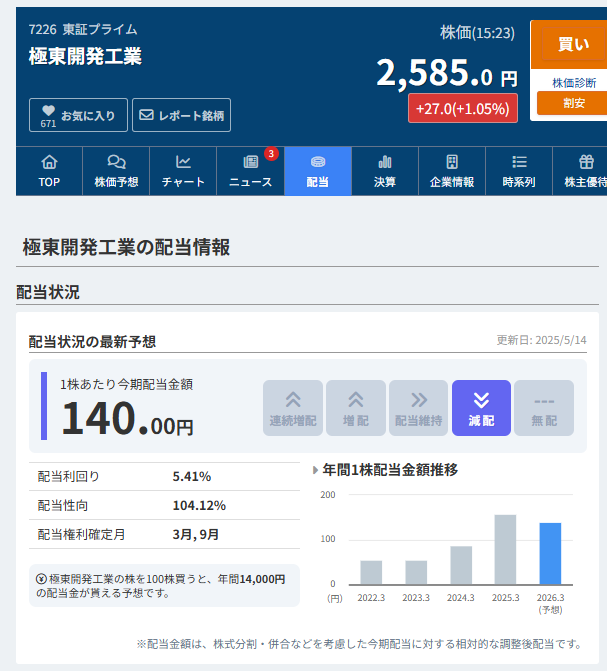607x671 pixels.
Task: Click the blue 2026.3 forecast bar
Action: [x=550, y=554]
